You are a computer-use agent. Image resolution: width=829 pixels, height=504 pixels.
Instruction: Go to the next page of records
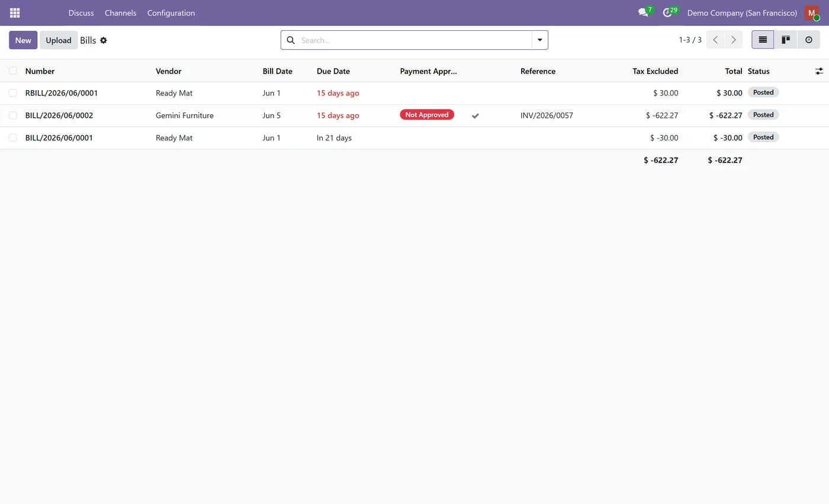(x=734, y=40)
